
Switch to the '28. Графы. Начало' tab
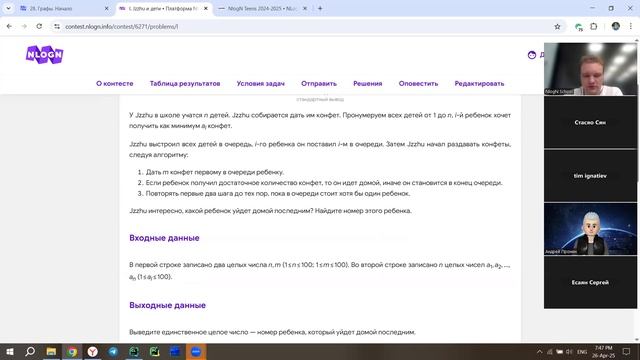[x=64, y=8]
